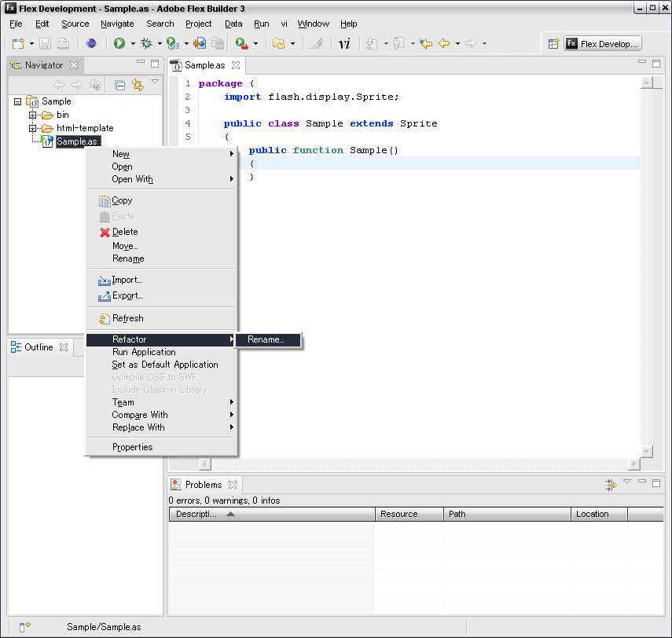This screenshot has height=638, width=672.
Task: Click the Link with Editor icon in Navigator
Action: point(138,85)
